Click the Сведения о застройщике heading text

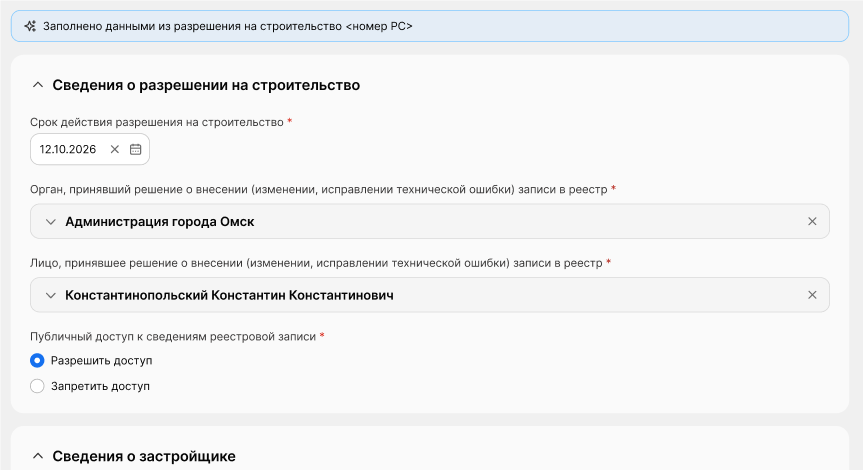click(144, 456)
